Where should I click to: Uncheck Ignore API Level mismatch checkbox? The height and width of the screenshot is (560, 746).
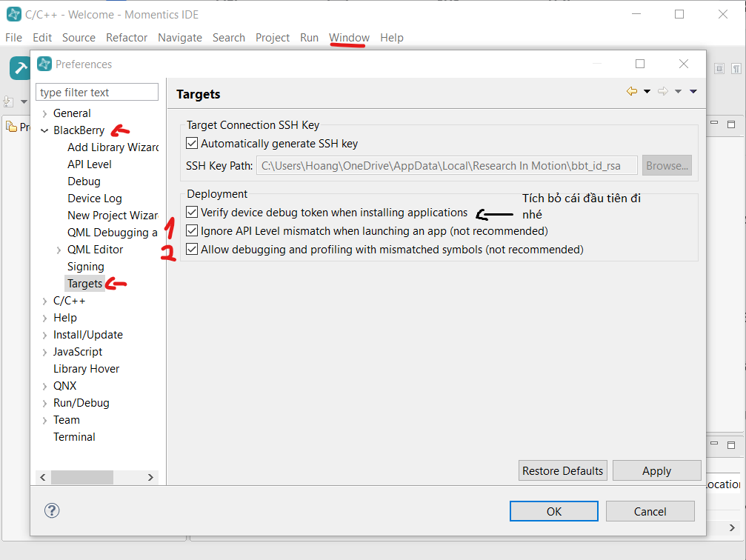click(192, 231)
